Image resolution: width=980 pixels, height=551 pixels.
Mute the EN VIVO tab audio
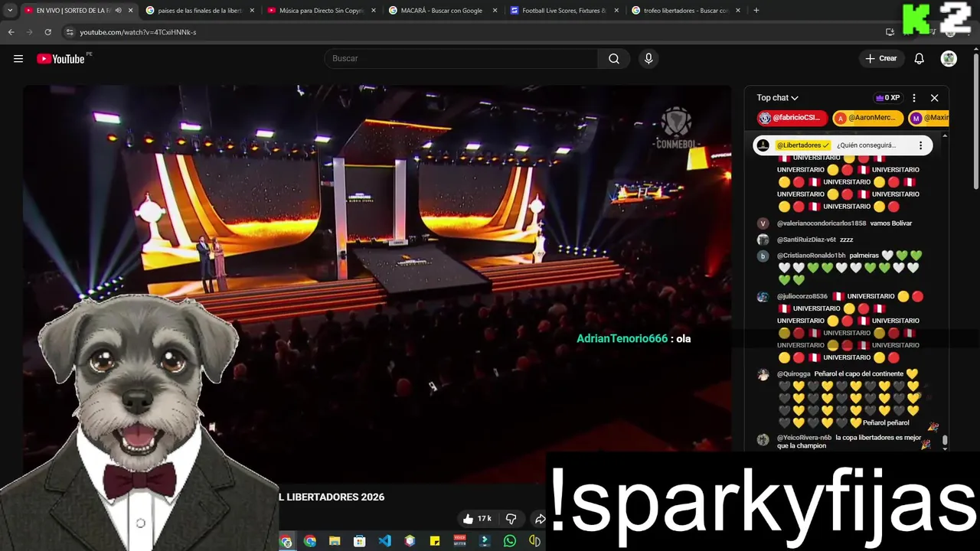(118, 11)
